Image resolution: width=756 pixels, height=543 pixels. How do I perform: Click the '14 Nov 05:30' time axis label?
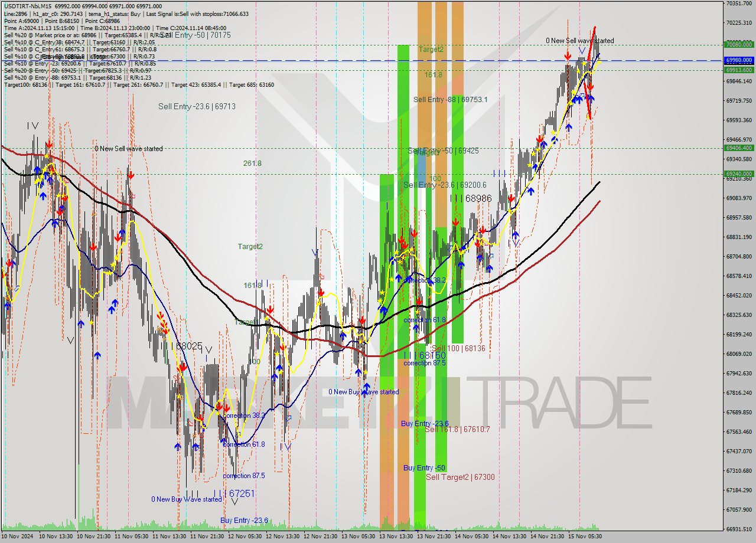(x=471, y=537)
